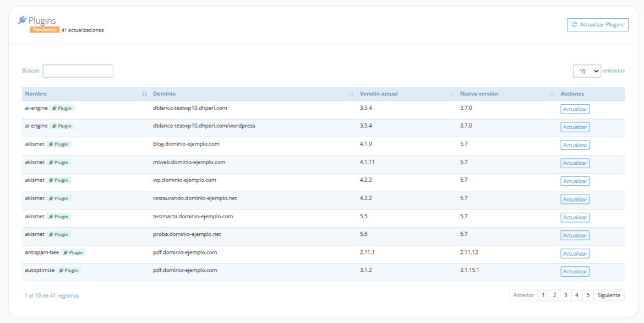
Task: Click the Plugin badge beside autoptimize
Action: pos(69,270)
